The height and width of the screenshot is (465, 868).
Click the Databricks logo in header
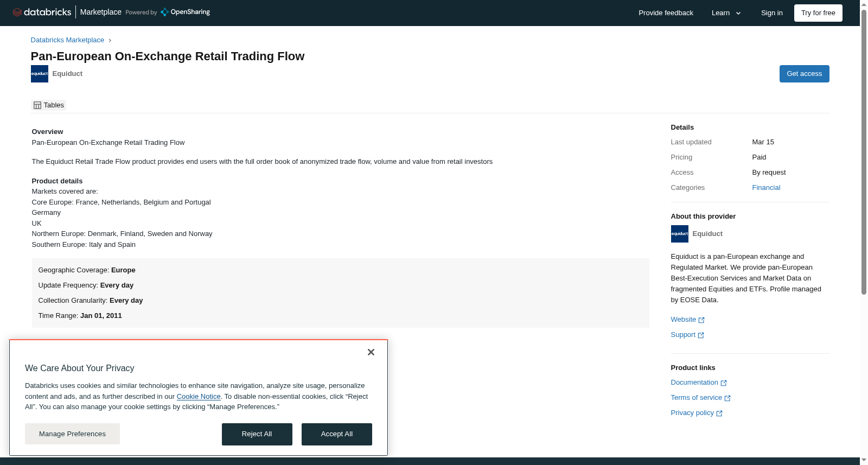[42, 12]
